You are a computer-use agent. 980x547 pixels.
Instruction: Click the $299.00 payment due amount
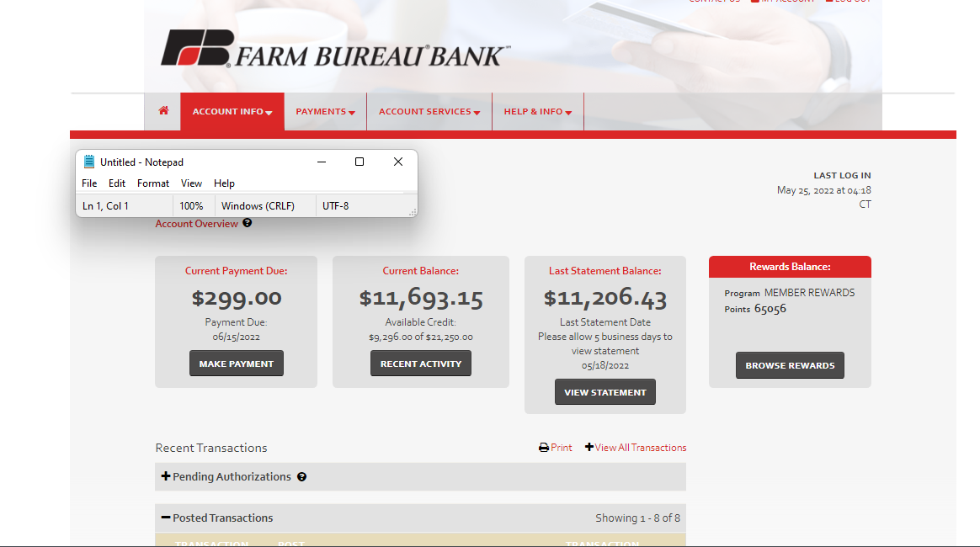coord(237,298)
